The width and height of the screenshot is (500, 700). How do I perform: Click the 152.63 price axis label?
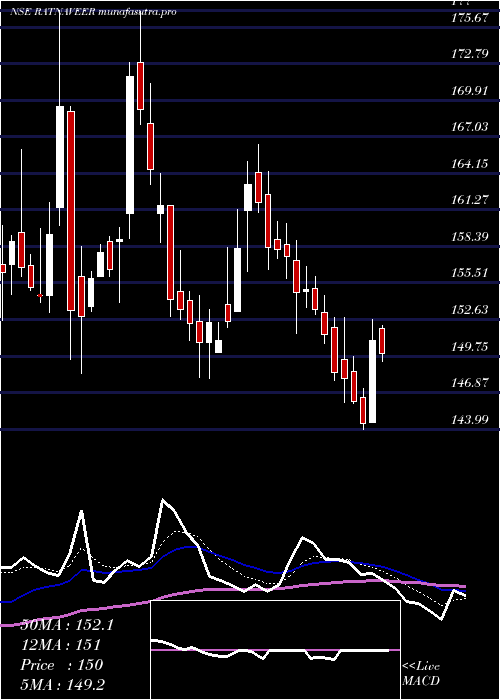pyautogui.click(x=470, y=310)
